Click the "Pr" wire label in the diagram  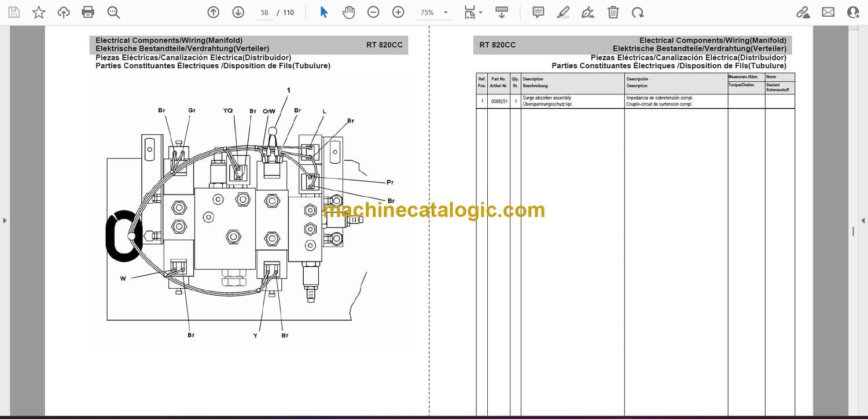[x=390, y=182]
